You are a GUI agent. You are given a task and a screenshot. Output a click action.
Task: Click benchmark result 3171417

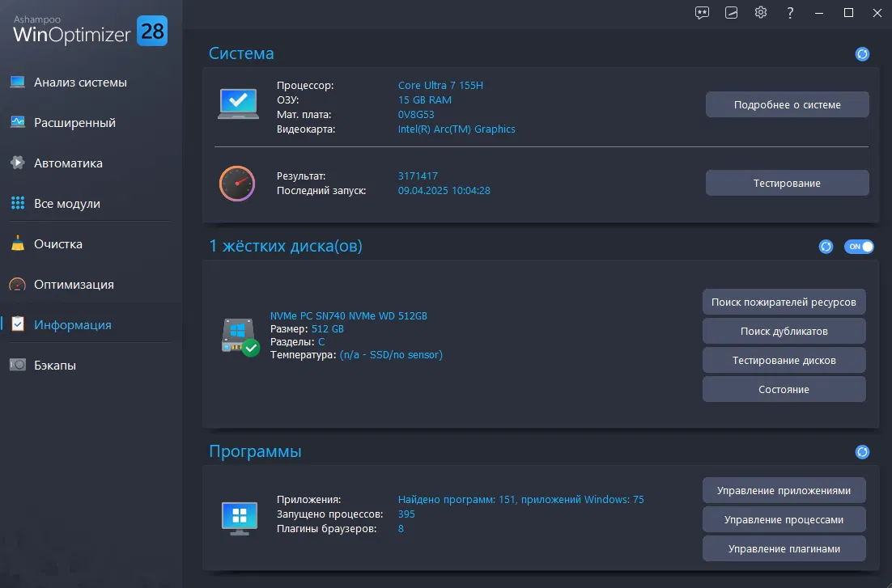418,176
